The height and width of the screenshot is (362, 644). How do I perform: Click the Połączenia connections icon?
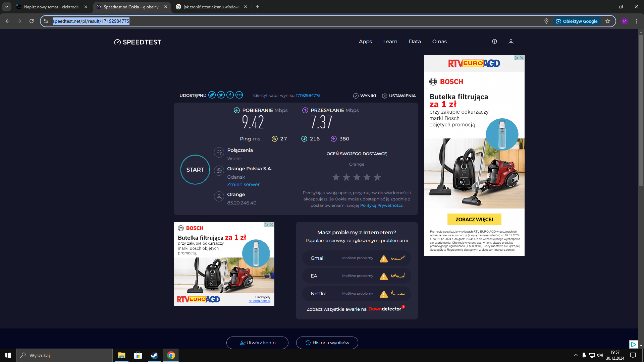[x=219, y=153]
